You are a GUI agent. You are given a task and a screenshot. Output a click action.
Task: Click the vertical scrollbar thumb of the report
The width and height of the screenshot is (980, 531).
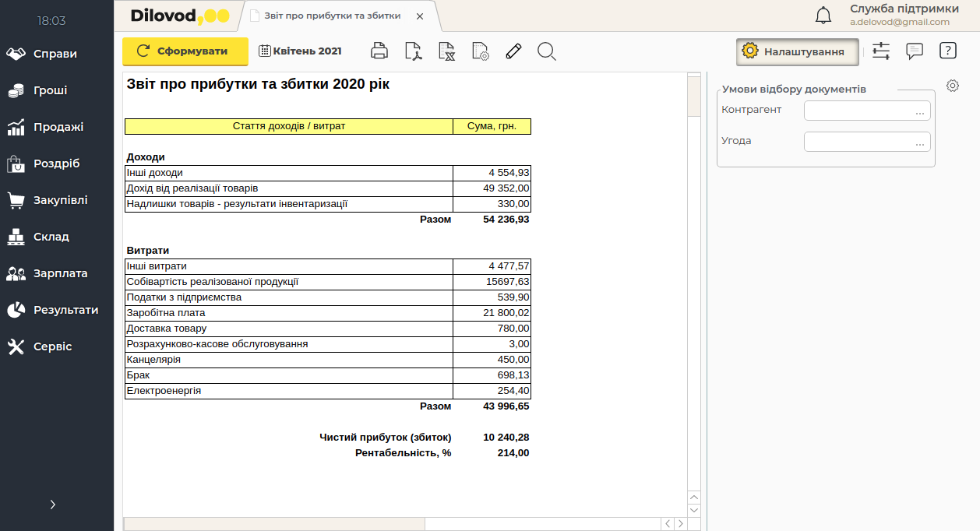pos(694,97)
